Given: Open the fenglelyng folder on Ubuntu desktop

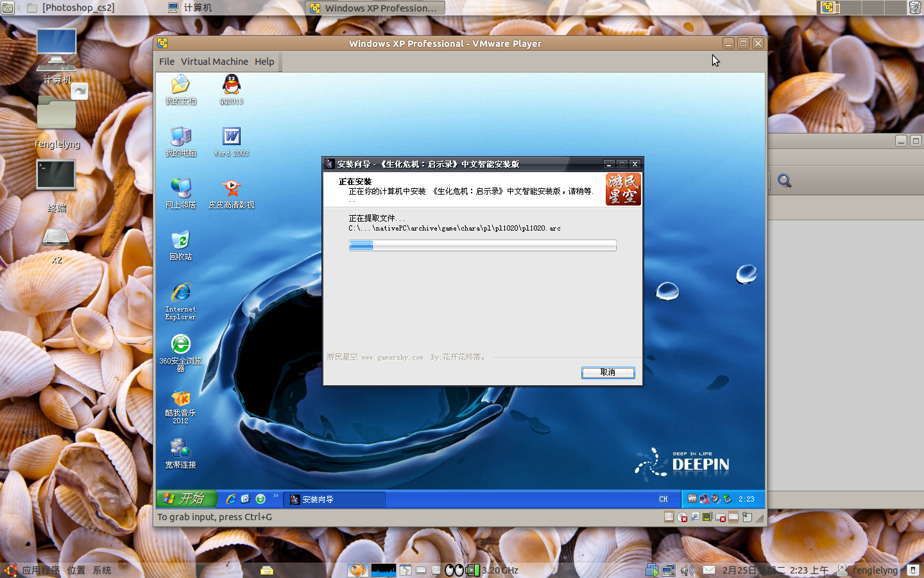Looking at the screenshot, I should click(x=57, y=122).
